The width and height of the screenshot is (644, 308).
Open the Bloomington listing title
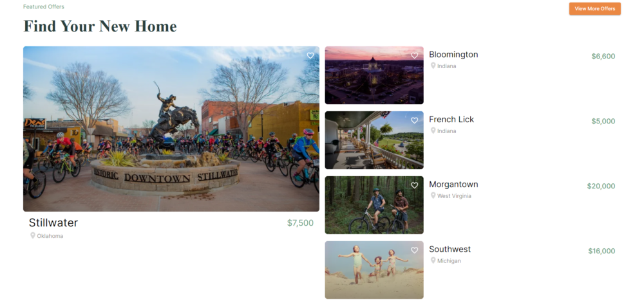pyautogui.click(x=453, y=55)
